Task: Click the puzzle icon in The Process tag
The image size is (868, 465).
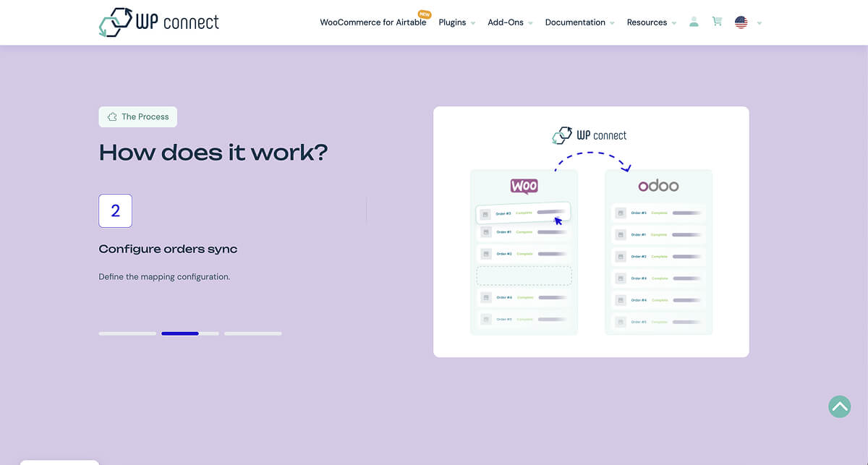Action: (x=112, y=117)
